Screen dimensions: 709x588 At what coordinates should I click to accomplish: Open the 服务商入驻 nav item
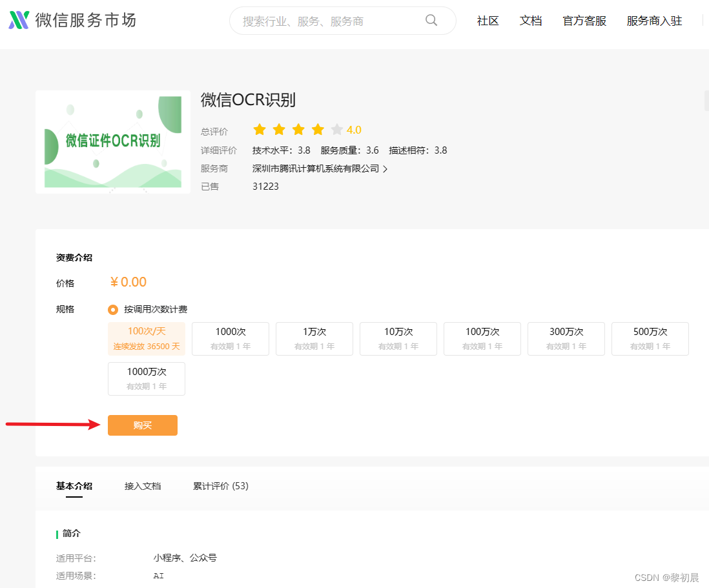pos(654,21)
